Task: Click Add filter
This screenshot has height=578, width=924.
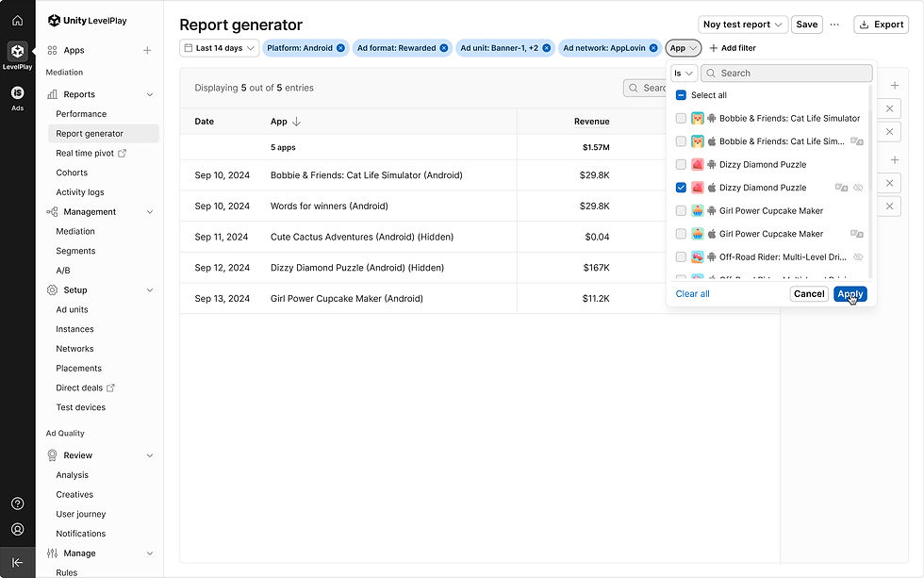Action: [x=733, y=48]
